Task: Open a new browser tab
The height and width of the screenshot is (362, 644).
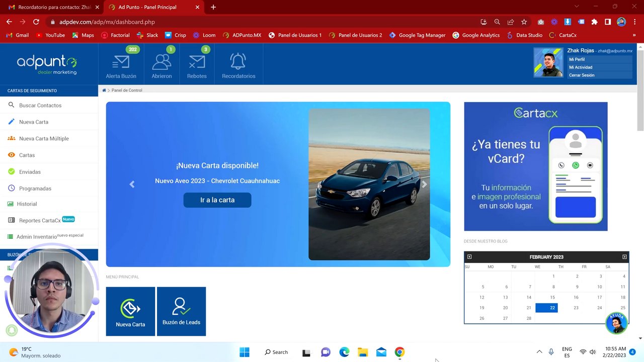Action: [213, 7]
